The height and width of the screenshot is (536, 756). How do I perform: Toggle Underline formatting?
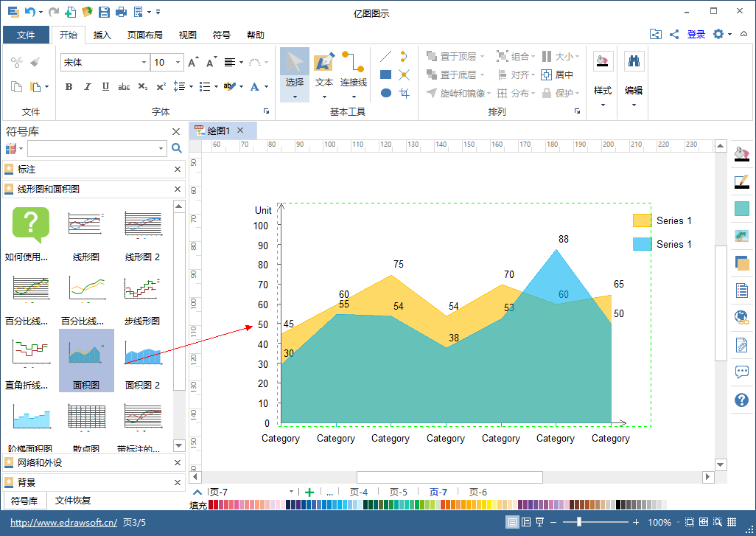pyautogui.click(x=105, y=86)
